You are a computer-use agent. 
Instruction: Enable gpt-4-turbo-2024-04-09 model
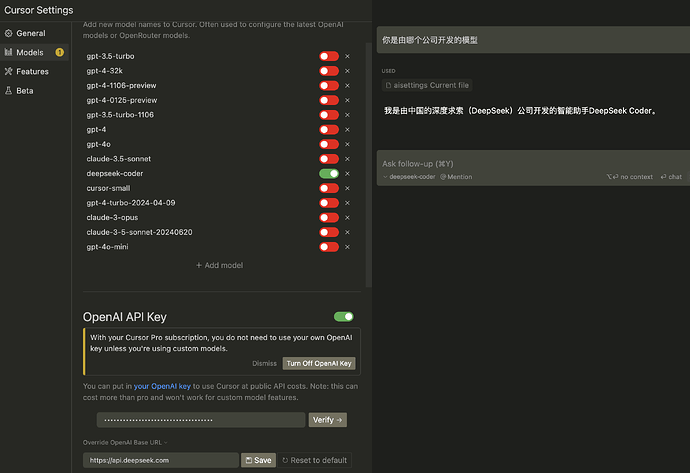(329, 203)
